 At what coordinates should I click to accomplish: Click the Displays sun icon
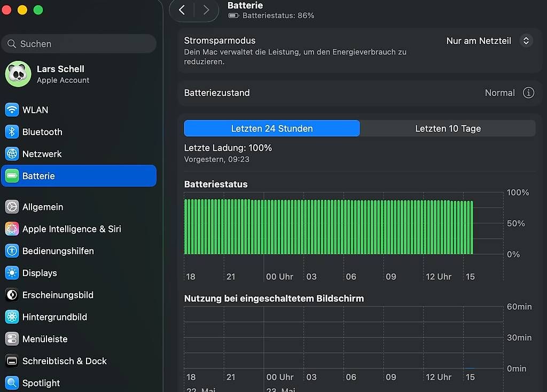12,273
